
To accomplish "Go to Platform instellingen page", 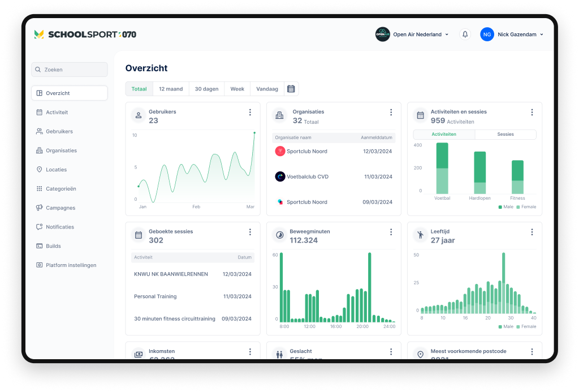I will click(71, 265).
